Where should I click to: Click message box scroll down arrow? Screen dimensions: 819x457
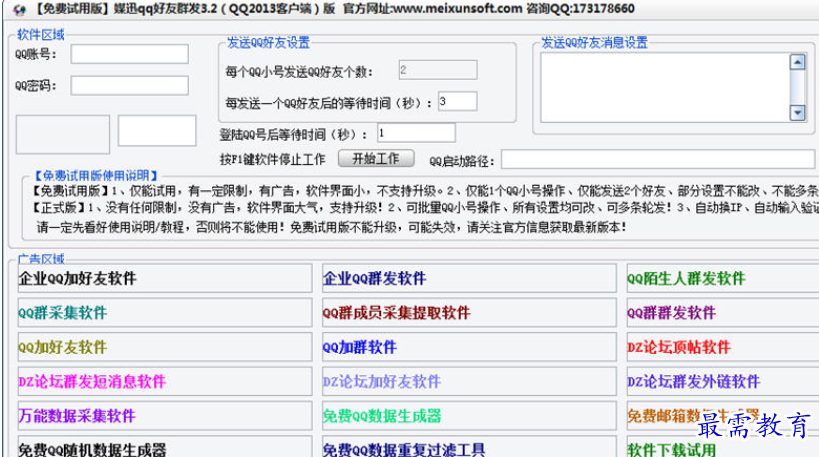coord(798,113)
